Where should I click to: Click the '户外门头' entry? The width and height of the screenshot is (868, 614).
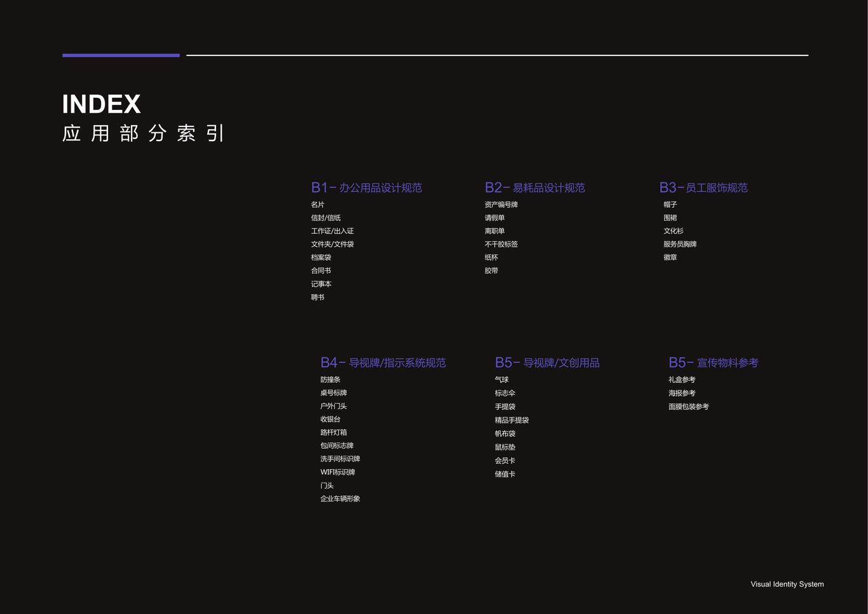[x=334, y=406]
